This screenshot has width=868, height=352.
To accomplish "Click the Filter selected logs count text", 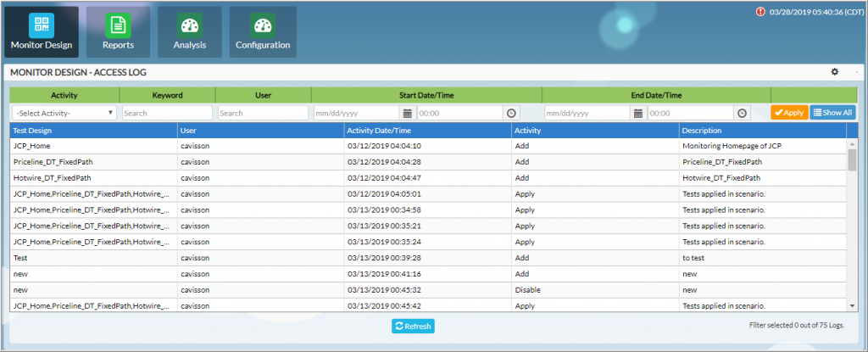I will coord(797,326).
